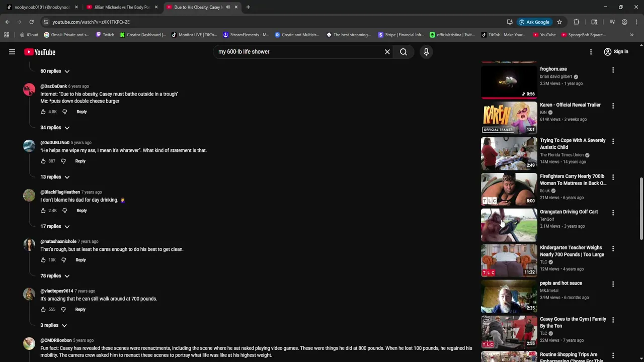
Task: Reload the page in browser toolbar
Action: (31, 22)
